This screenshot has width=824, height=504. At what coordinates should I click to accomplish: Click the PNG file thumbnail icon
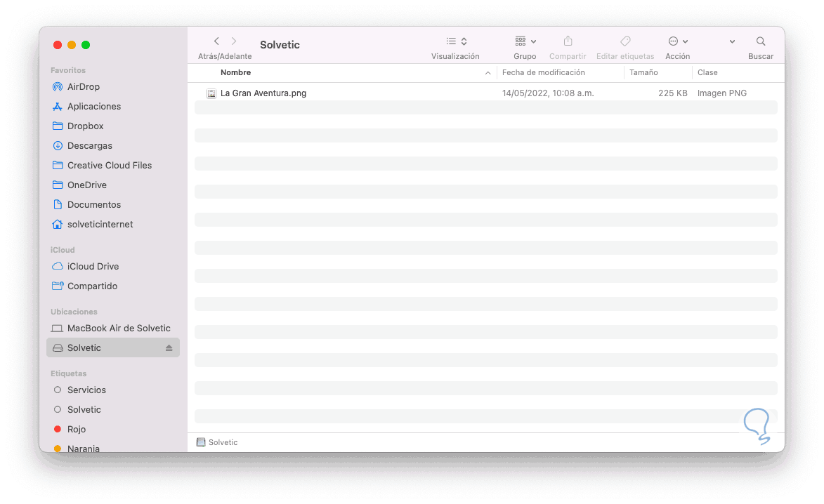[211, 93]
